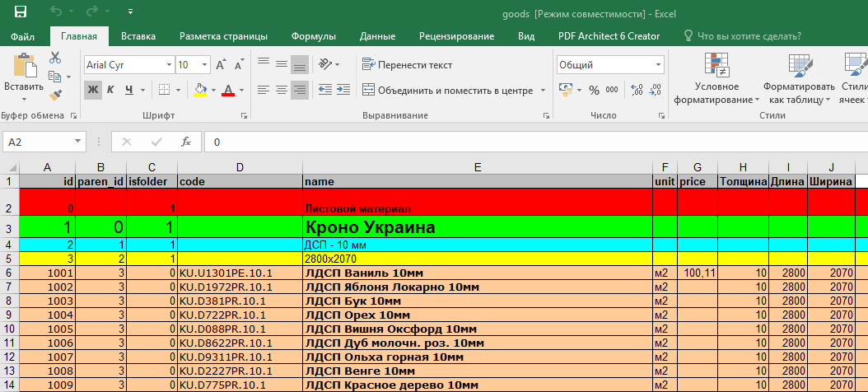Viewport: 868px width, 392px height.
Task: Open the Общий number format dropdown
Action: tap(658, 65)
